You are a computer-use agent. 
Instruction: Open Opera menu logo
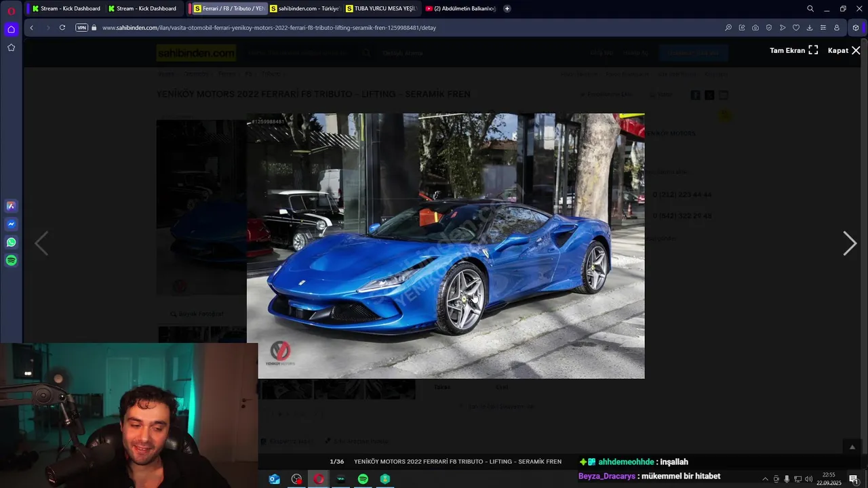click(x=11, y=10)
